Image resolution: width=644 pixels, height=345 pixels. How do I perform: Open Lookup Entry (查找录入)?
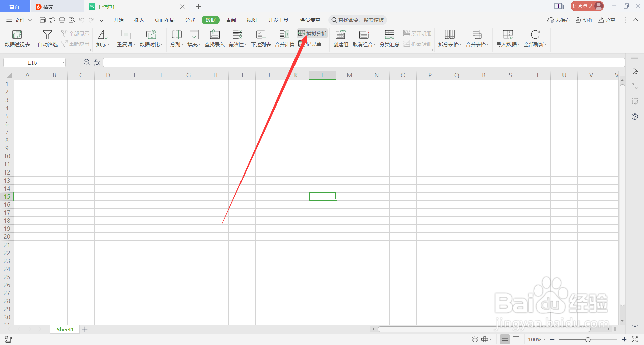pyautogui.click(x=214, y=39)
